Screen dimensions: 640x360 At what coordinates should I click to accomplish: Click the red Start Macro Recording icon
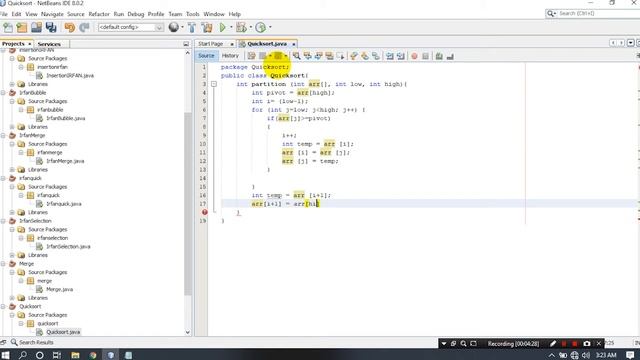[414, 56]
